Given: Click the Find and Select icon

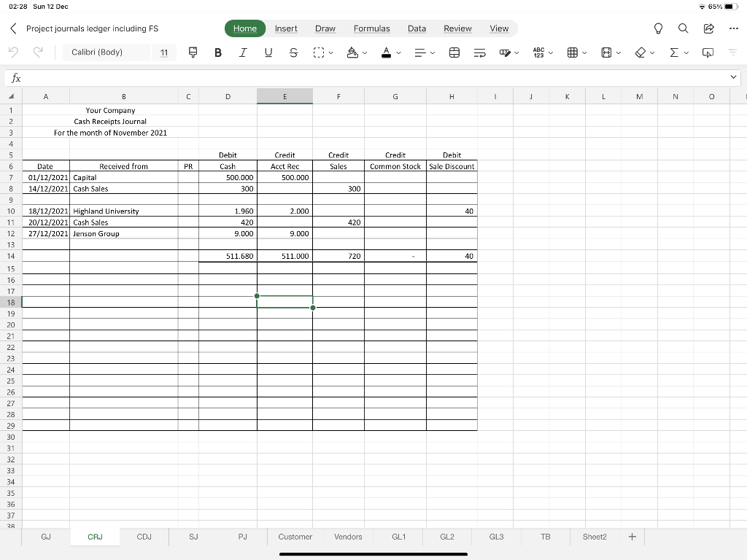Looking at the screenshot, I should coord(708,52).
